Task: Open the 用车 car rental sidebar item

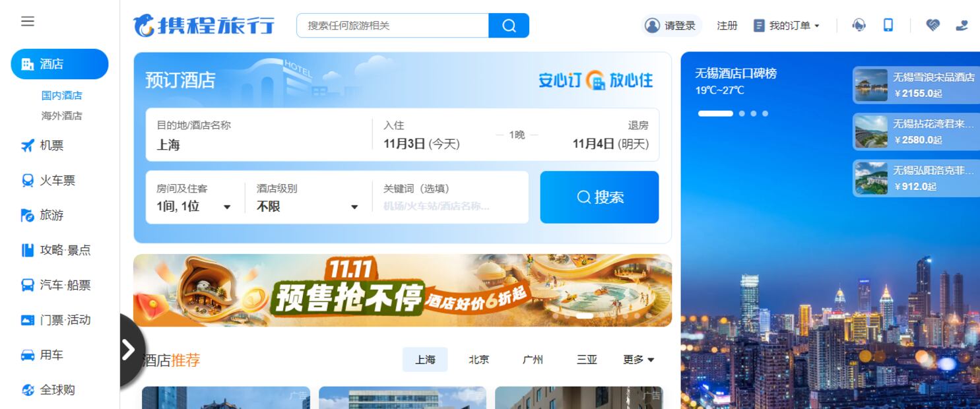Action: pyautogui.click(x=42, y=355)
